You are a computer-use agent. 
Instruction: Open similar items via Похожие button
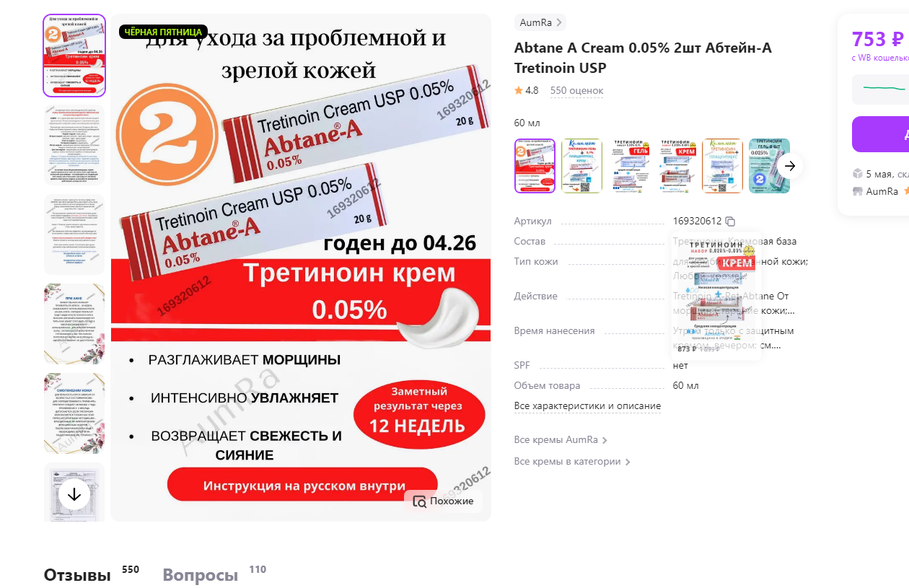point(443,501)
